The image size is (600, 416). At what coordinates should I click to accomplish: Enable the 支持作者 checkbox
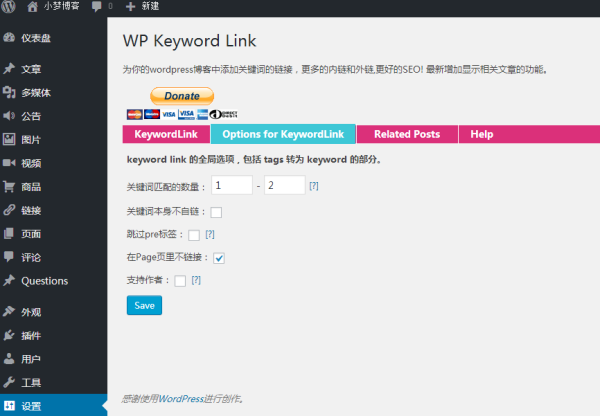pos(180,281)
